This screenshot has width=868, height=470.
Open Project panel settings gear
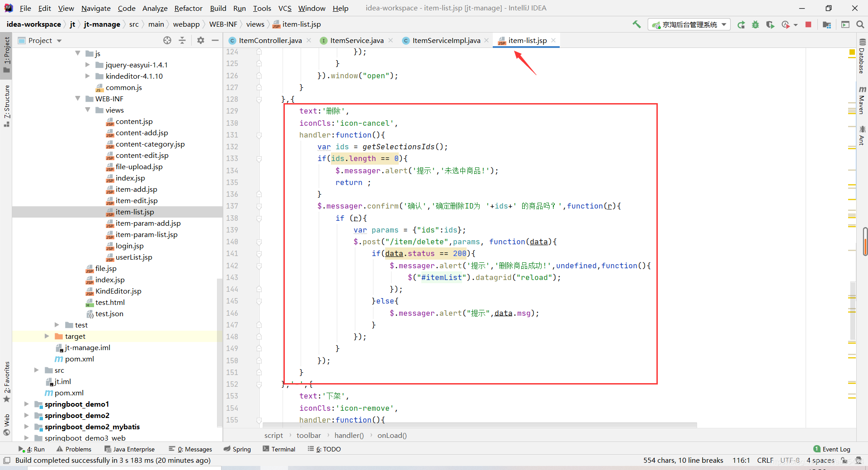pos(201,41)
